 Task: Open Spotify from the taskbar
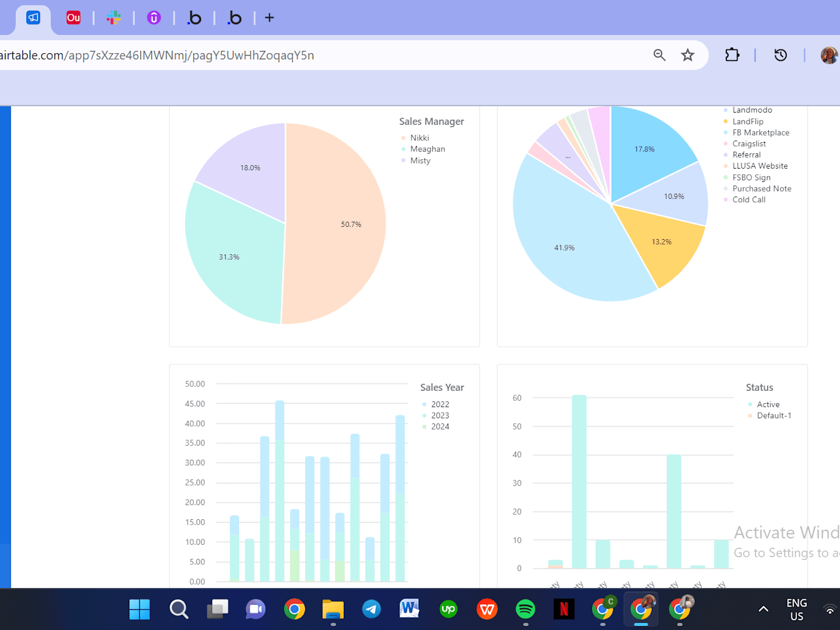click(x=525, y=609)
